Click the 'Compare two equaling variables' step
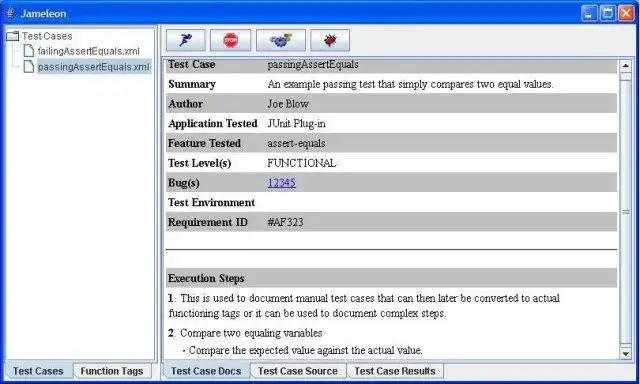The height and width of the screenshot is (384, 640). pyautogui.click(x=251, y=333)
